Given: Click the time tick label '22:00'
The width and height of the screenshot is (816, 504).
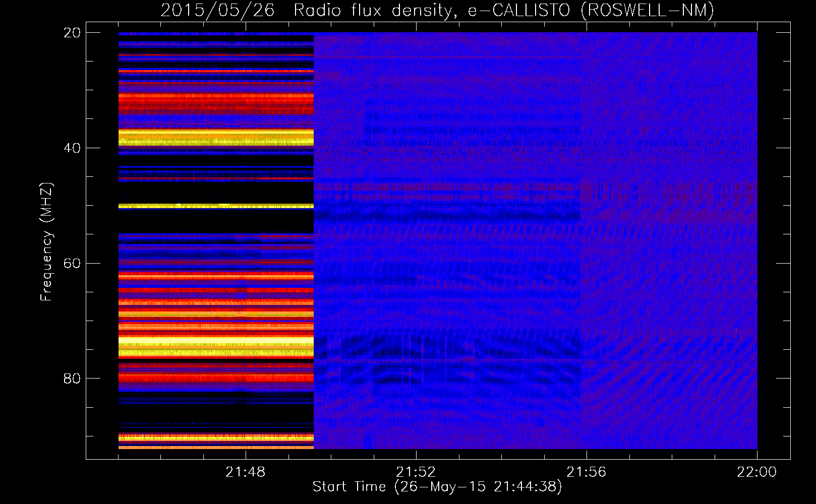Looking at the screenshot, I should [x=757, y=472].
